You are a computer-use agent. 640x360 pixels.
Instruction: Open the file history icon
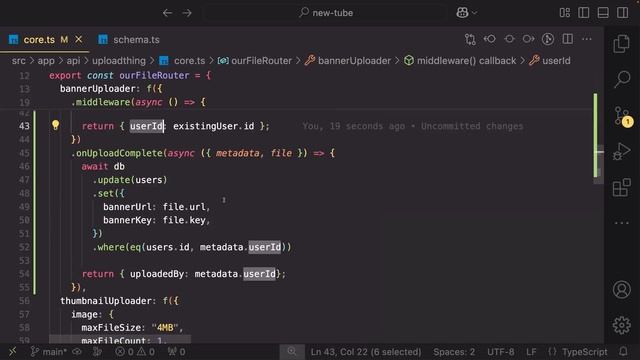548,39
